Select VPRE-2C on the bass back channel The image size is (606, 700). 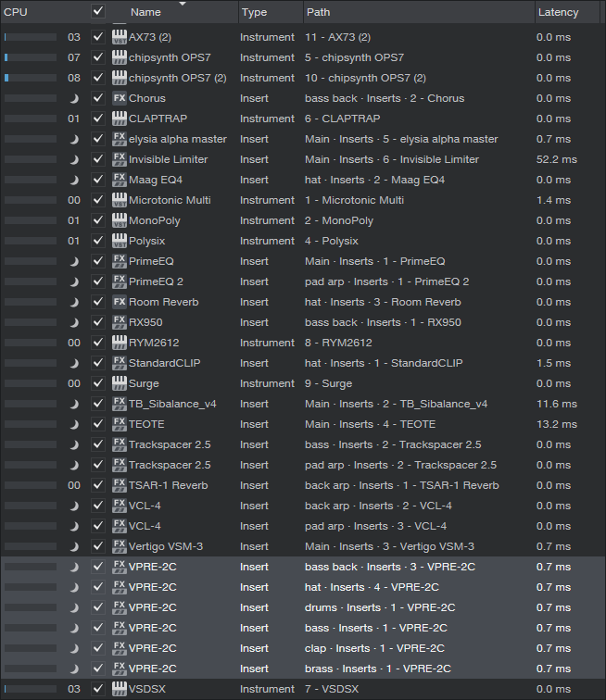click(303, 567)
